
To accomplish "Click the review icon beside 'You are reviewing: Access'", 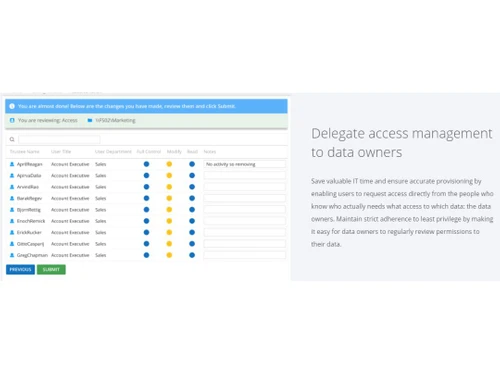I will point(12,120).
